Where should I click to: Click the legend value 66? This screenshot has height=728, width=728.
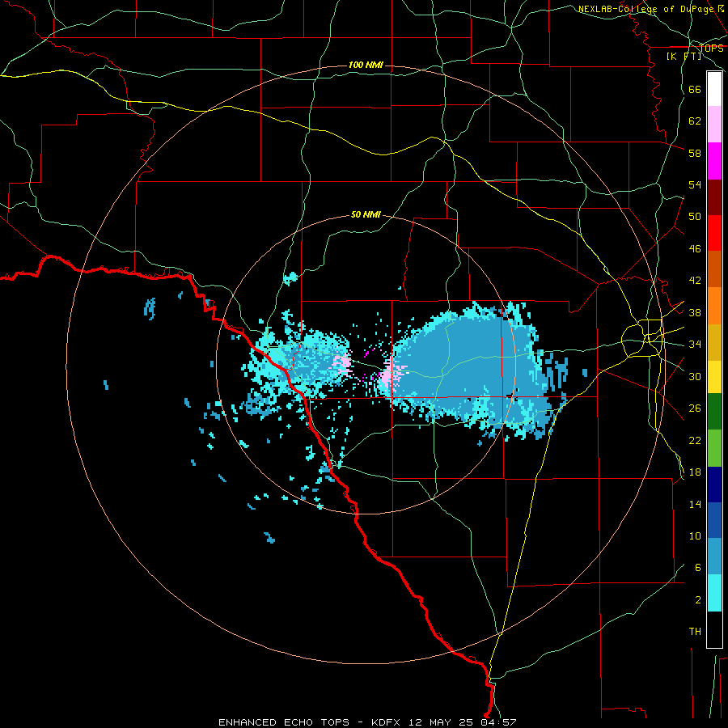pos(695,89)
